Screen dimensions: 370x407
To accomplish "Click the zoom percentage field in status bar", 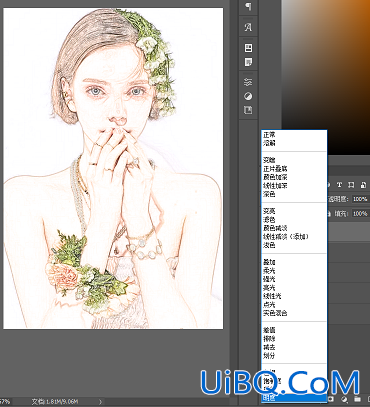I will pos(5,402).
